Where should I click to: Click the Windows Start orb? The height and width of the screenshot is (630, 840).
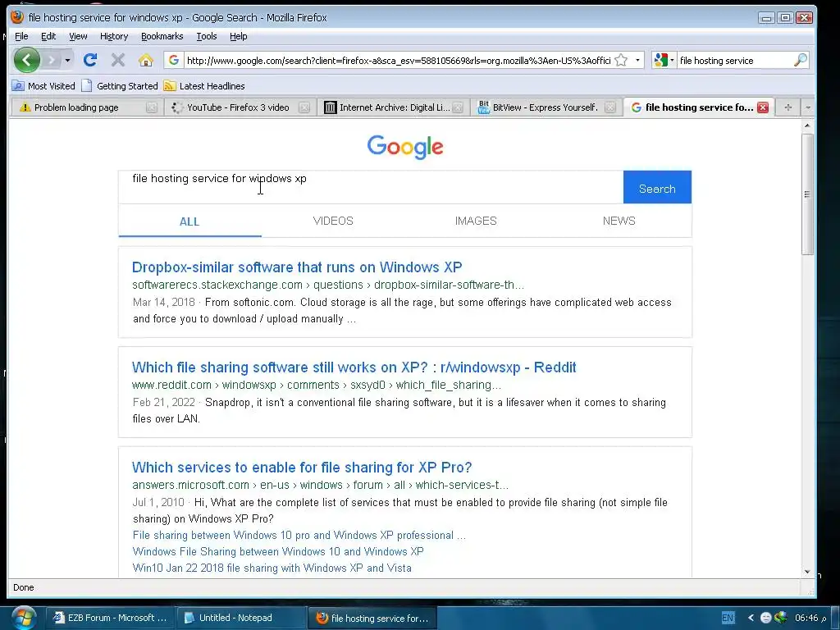pos(22,617)
